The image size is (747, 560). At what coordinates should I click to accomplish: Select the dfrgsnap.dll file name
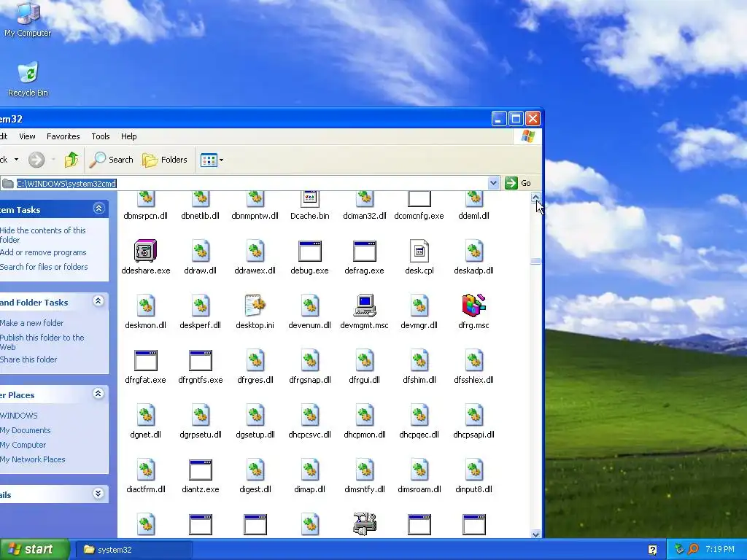(309, 380)
